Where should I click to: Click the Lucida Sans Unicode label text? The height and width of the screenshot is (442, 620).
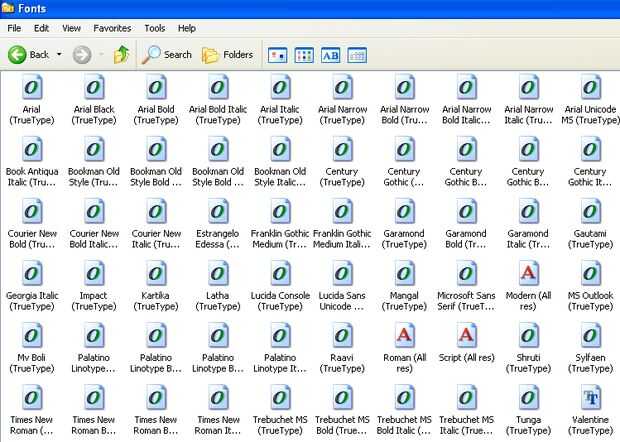pyautogui.click(x=342, y=301)
